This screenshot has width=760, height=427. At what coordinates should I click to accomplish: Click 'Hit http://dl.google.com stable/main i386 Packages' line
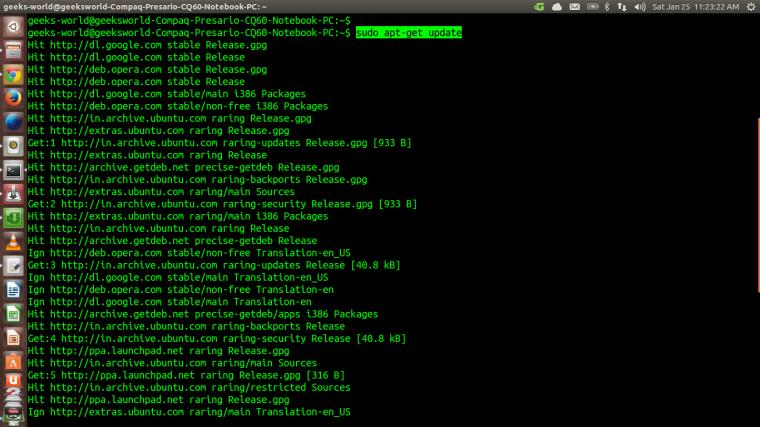coord(166,94)
